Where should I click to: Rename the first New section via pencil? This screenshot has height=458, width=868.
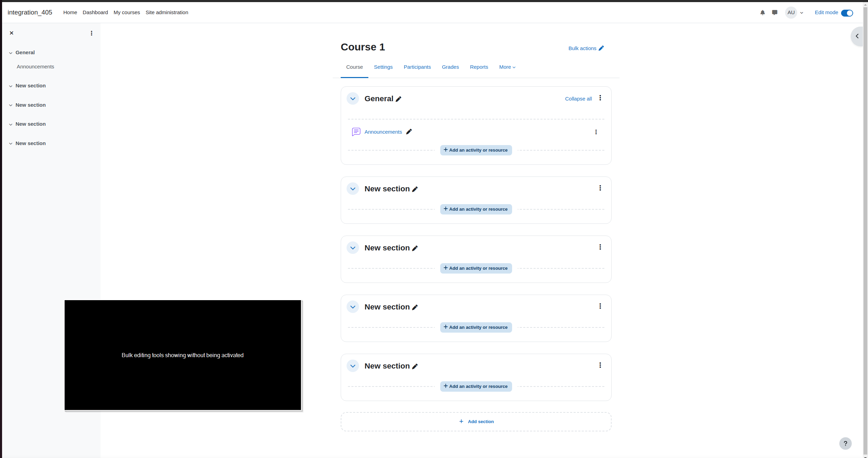point(415,189)
